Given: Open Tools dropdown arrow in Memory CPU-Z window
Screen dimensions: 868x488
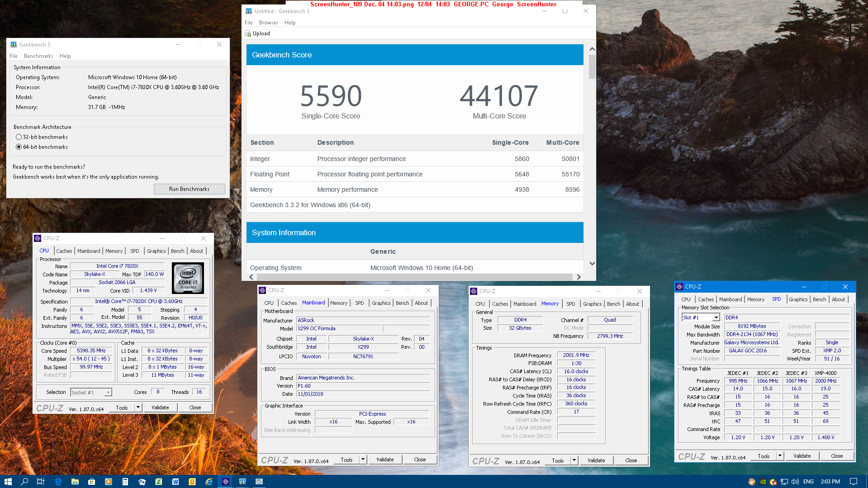Looking at the screenshot, I should (574, 460).
